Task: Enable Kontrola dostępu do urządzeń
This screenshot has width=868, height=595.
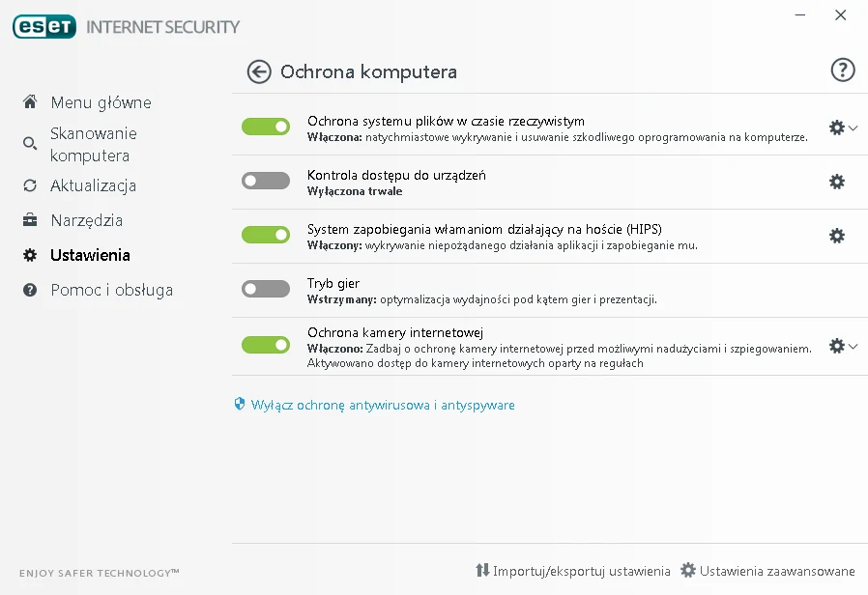Action: point(265,181)
